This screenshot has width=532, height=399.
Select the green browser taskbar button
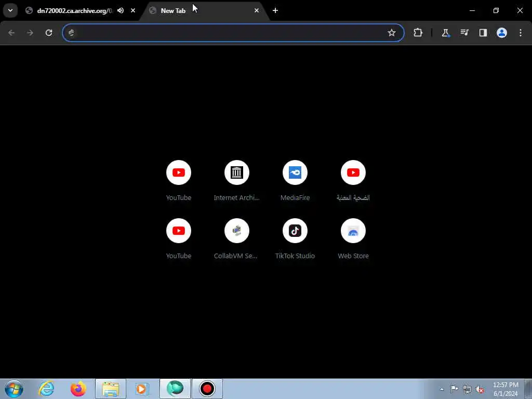[x=175, y=389]
